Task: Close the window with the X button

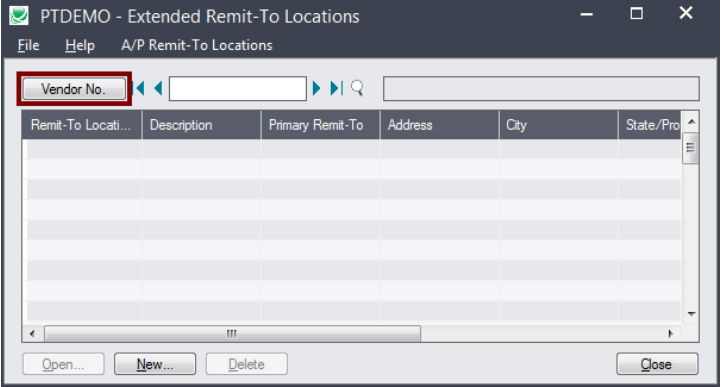Action: [x=686, y=13]
